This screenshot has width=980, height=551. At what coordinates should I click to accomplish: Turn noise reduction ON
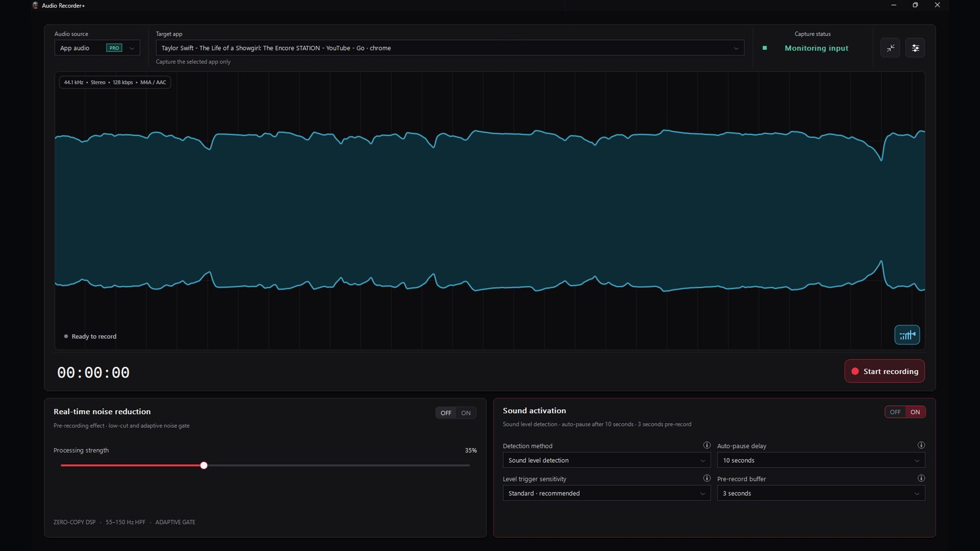click(x=466, y=413)
